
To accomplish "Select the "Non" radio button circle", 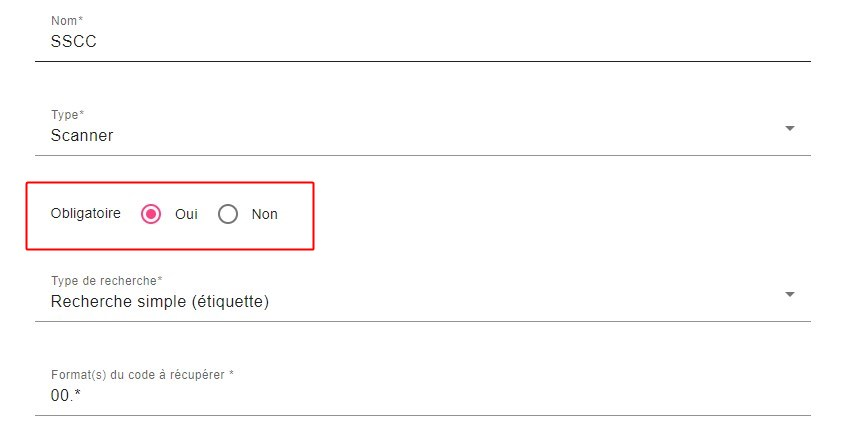I will coord(228,214).
